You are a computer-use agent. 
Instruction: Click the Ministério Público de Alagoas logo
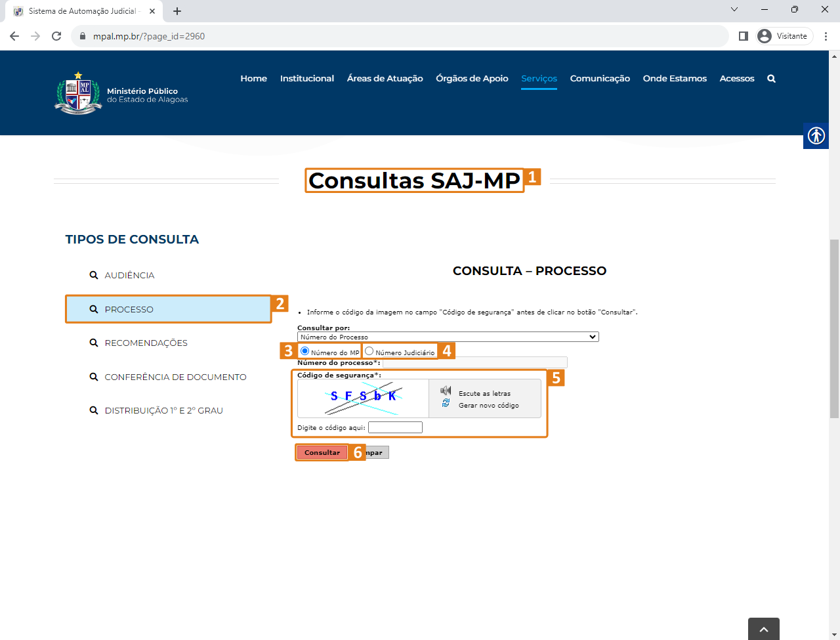click(121, 94)
